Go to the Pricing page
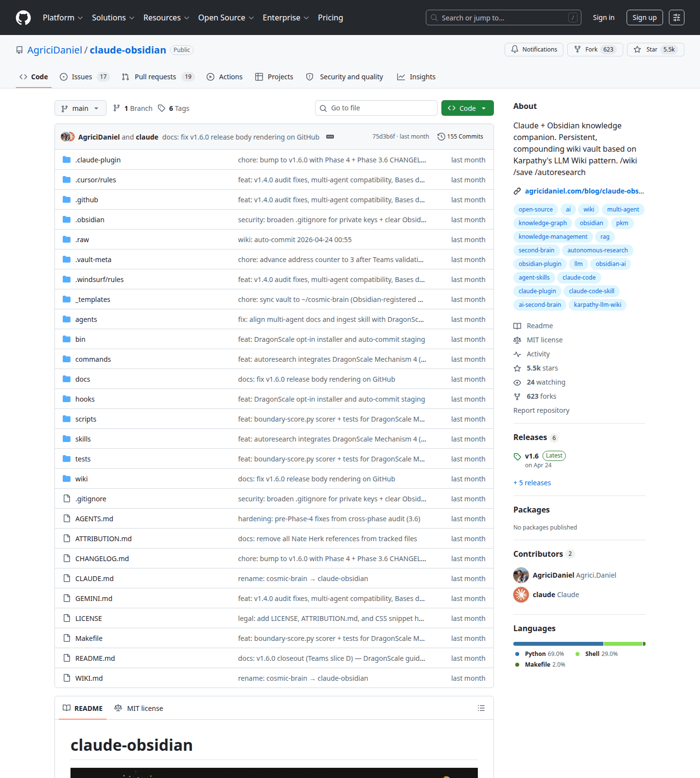This screenshot has height=778, width=700. click(x=331, y=18)
